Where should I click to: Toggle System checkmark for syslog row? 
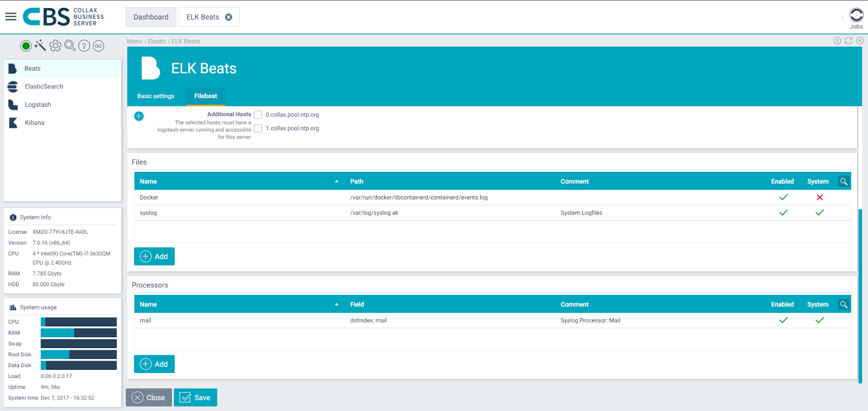(820, 213)
